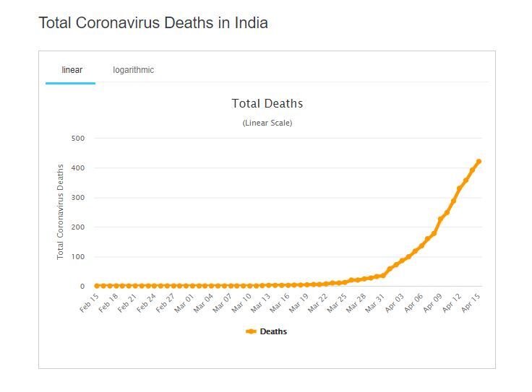This screenshot has width=532, height=392.
Task: Click the 100 y-axis label
Action: (x=77, y=257)
